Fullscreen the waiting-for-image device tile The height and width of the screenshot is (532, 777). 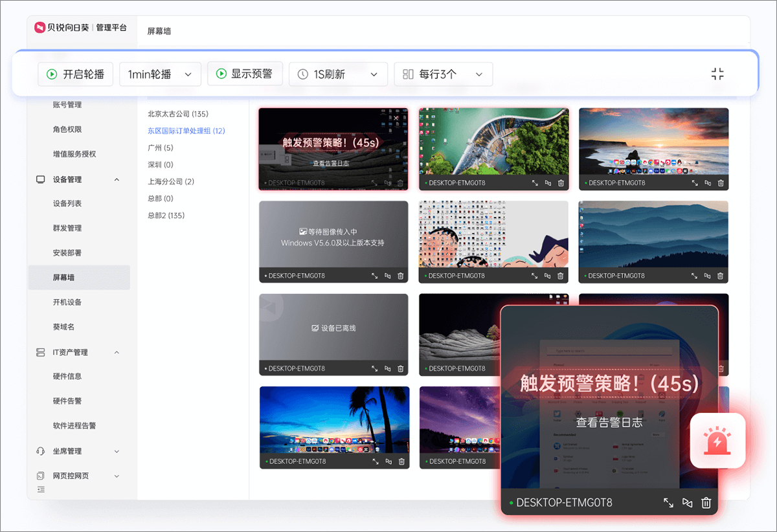point(374,276)
